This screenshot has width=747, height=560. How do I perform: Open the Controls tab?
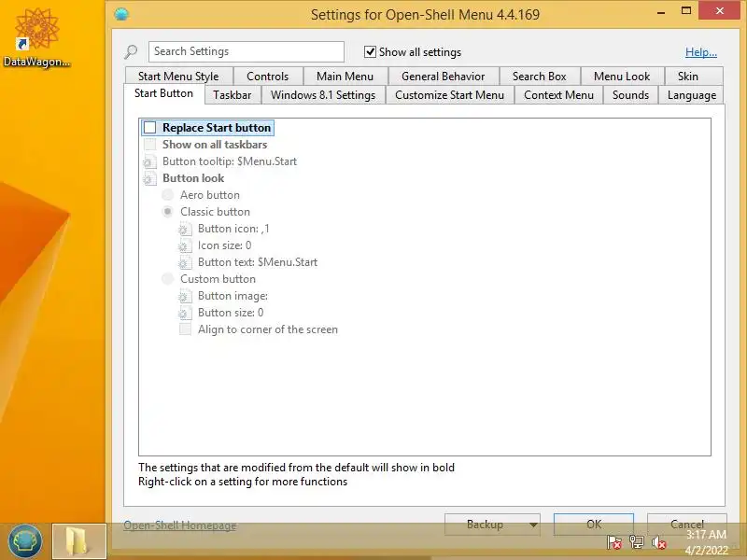tap(268, 77)
